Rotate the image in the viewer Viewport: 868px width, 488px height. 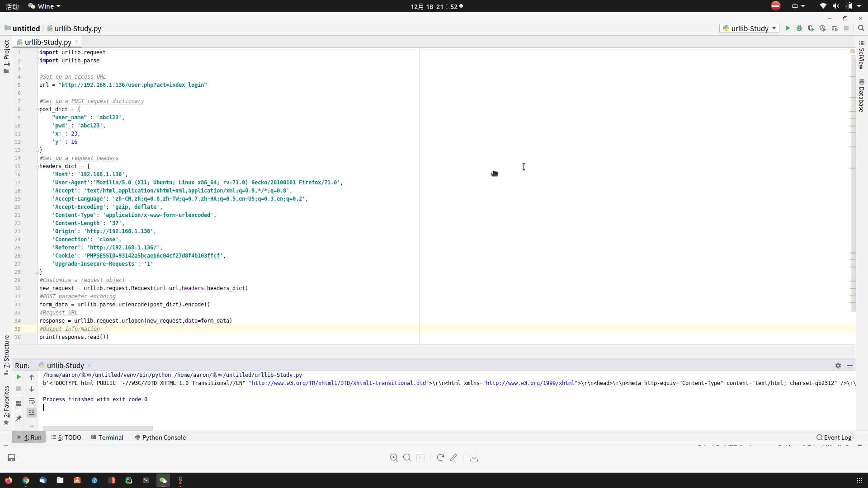(440, 458)
